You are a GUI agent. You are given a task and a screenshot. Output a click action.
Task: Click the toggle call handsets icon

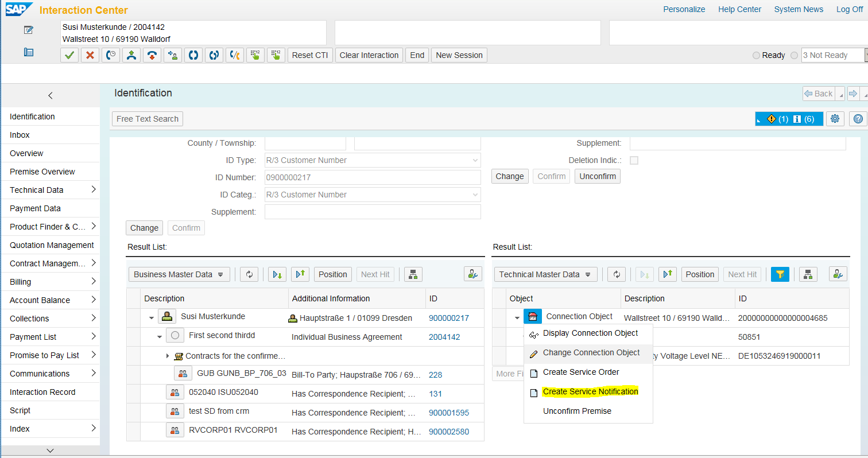point(214,55)
